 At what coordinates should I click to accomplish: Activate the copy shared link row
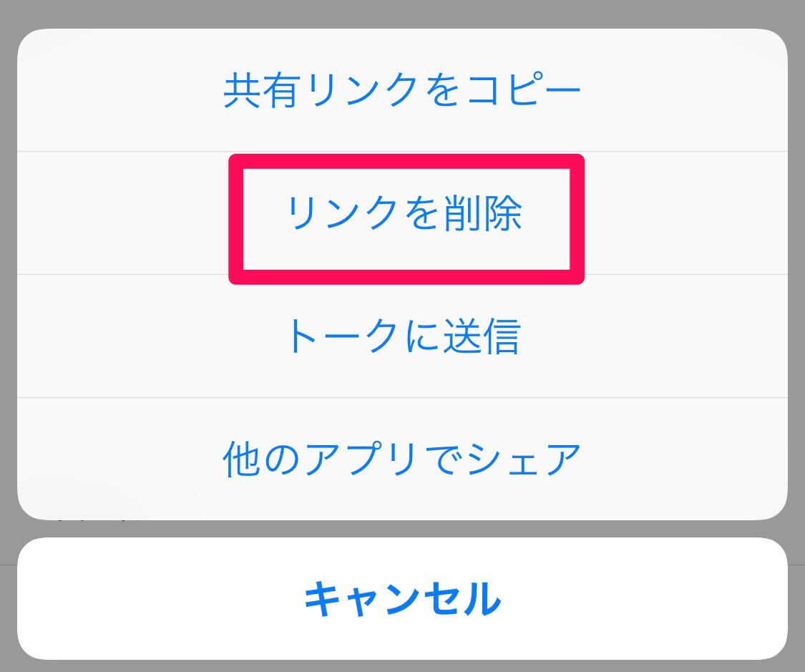(x=402, y=90)
